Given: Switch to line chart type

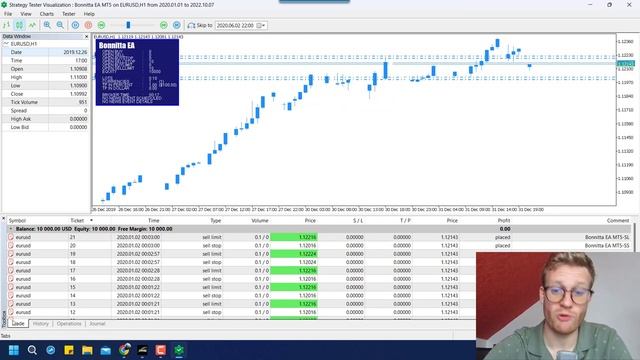Looking at the screenshot, I should click(32, 25).
